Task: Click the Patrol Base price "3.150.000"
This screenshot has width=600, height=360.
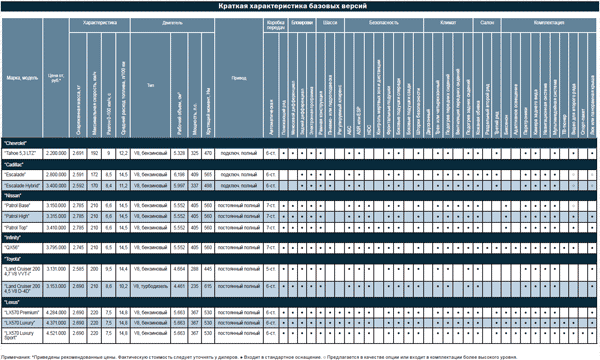Action: pos(56,206)
